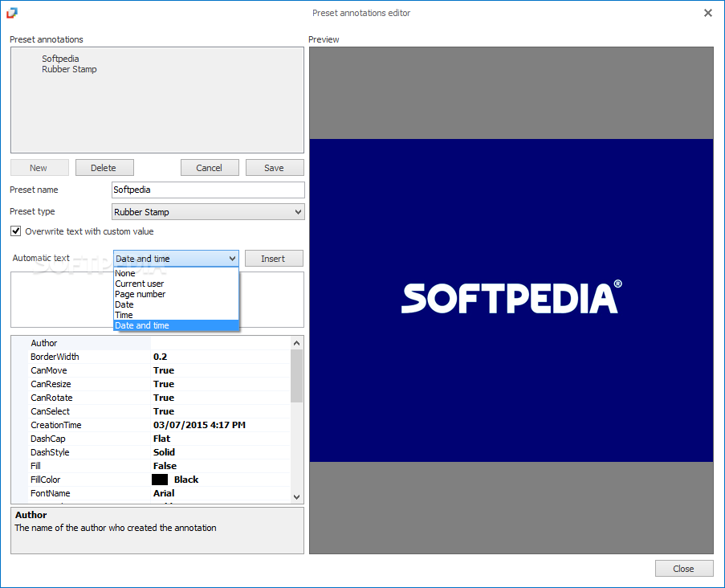Insert the automatic text

click(274, 259)
